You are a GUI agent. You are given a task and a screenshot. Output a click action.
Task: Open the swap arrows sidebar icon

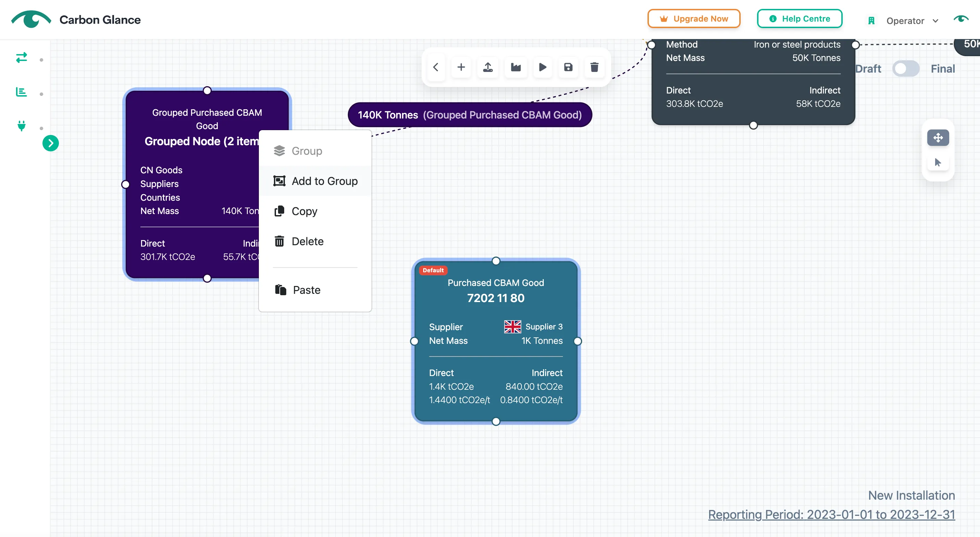(x=22, y=58)
